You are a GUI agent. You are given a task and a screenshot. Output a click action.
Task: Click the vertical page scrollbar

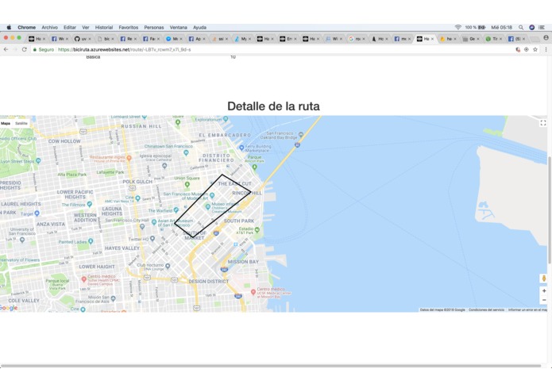click(x=550, y=209)
